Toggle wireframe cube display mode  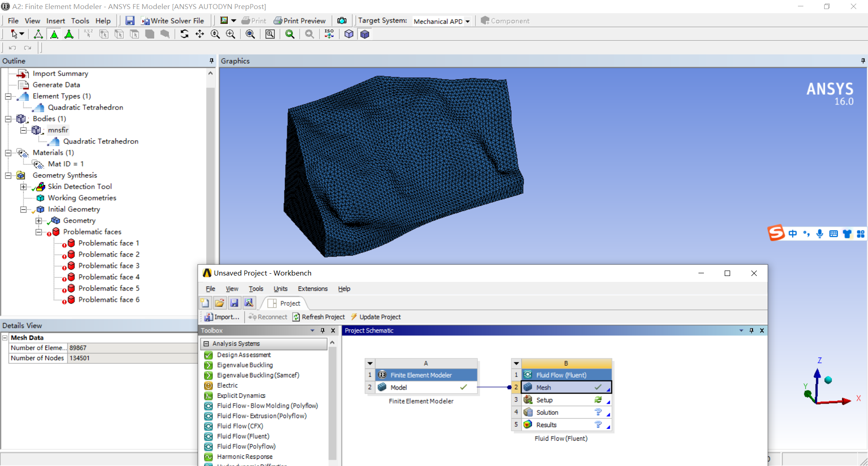(349, 34)
